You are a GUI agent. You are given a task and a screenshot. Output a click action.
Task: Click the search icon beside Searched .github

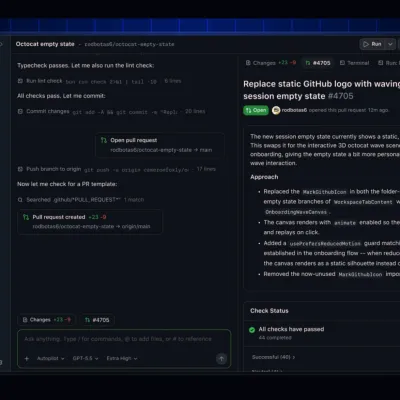[20, 200]
